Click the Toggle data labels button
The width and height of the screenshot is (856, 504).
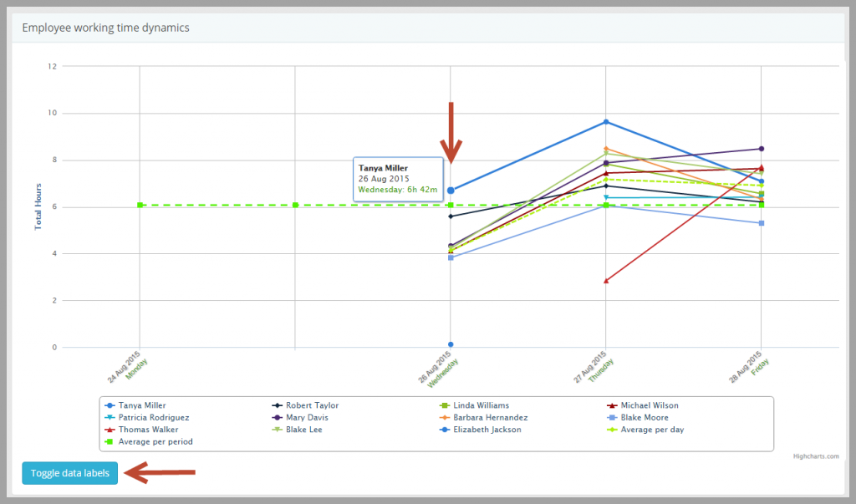(70, 473)
